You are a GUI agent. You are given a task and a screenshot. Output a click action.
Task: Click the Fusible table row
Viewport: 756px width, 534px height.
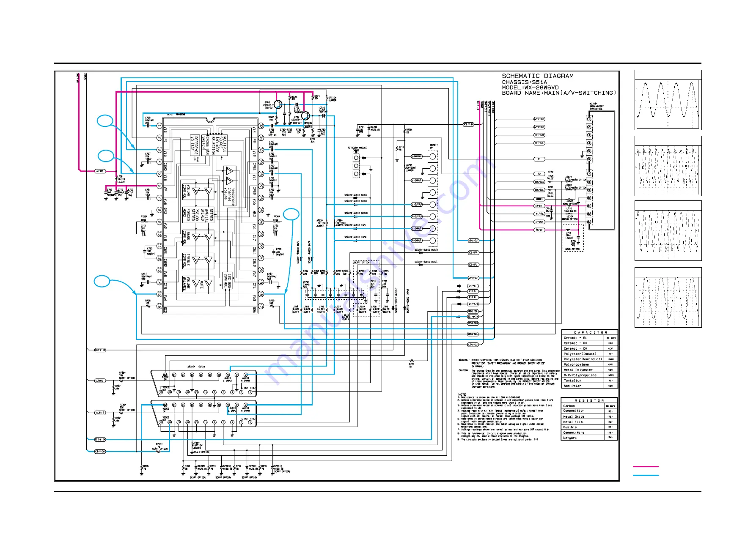click(589, 427)
